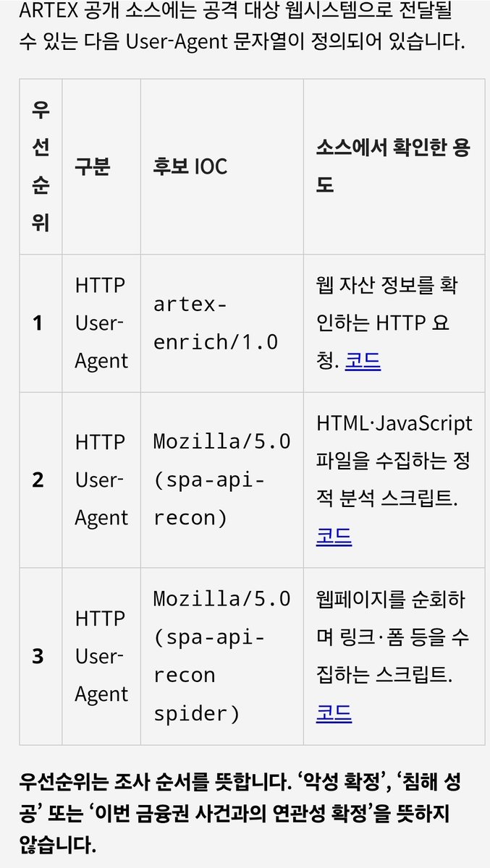Screen dimensions: 490x868
Task: Select the bold note starting 우선순위는 조사 순서를
Action: click(x=240, y=812)
